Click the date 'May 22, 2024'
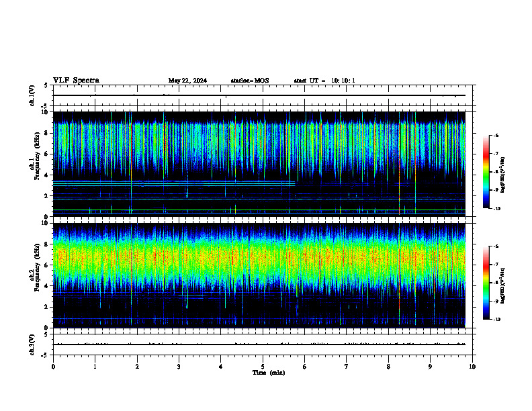 [187, 81]
